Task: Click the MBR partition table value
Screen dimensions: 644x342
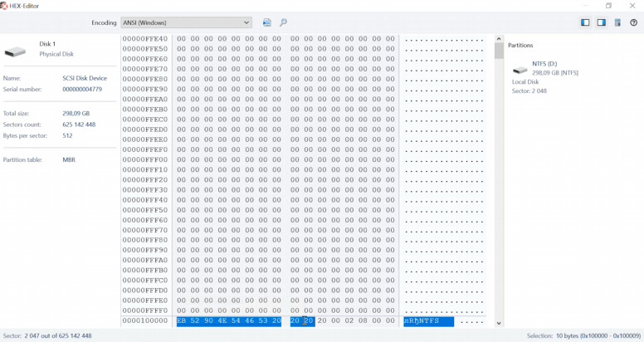Action: (x=69, y=160)
